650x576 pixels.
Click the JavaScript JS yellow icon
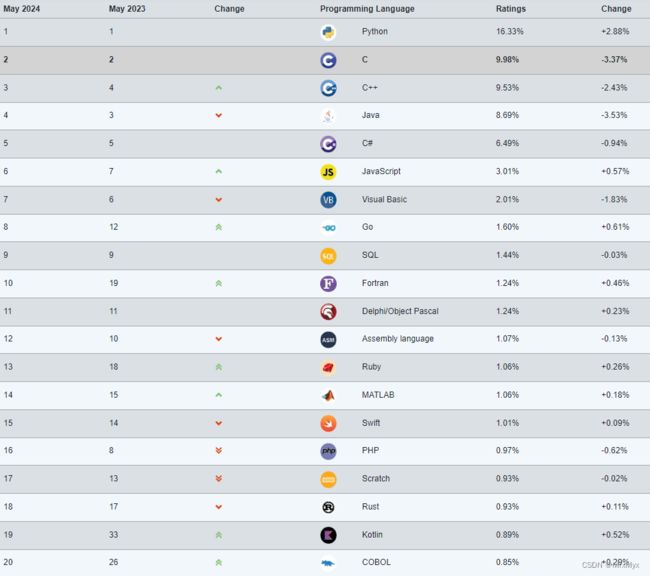point(328,172)
